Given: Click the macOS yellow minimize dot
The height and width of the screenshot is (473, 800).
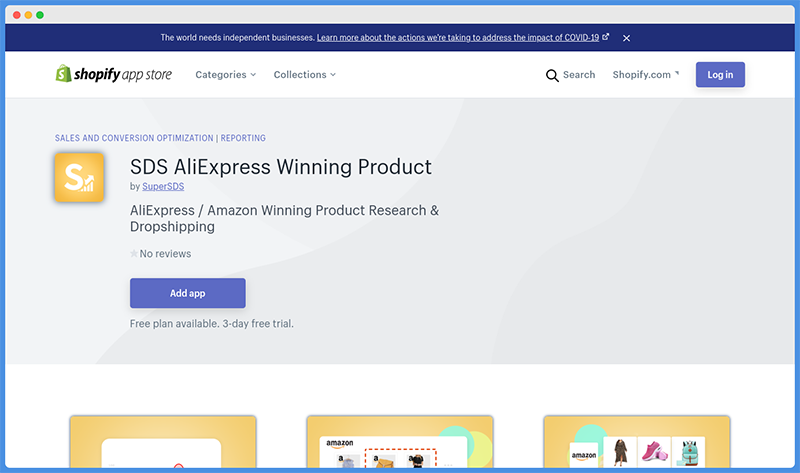Looking at the screenshot, I should [x=28, y=15].
